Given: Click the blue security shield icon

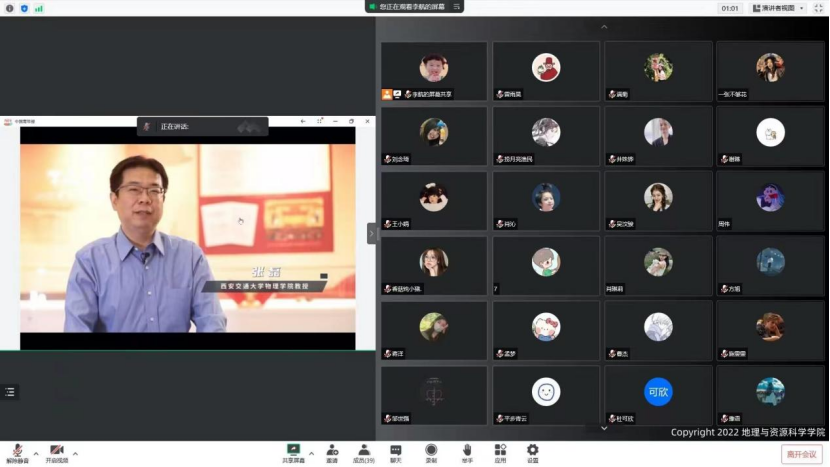Looking at the screenshot, I should tap(24, 8).
